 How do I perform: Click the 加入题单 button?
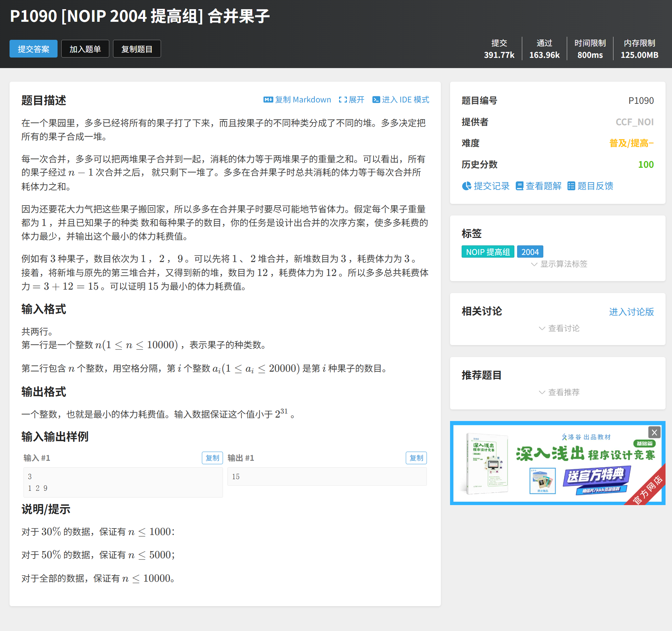click(85, 49)
